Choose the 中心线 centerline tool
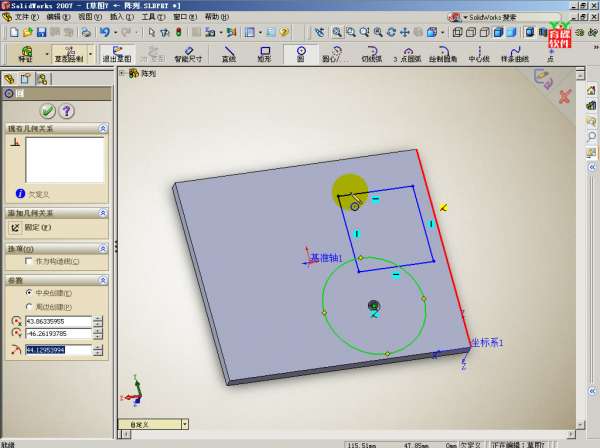This screenshot has height=448, width=600. pyautogui.click(x=478, y=53)
